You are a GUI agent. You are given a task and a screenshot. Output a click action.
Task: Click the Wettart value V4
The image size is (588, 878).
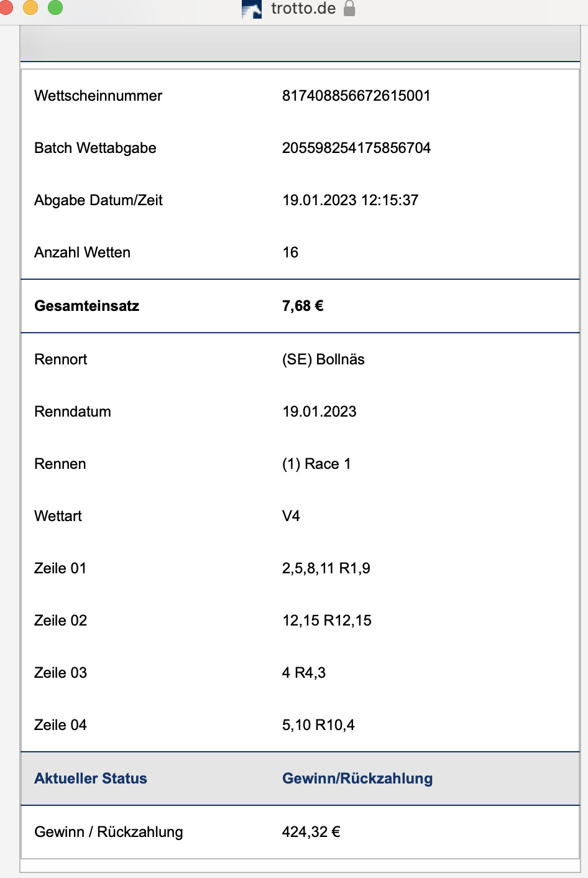point(291,516)
